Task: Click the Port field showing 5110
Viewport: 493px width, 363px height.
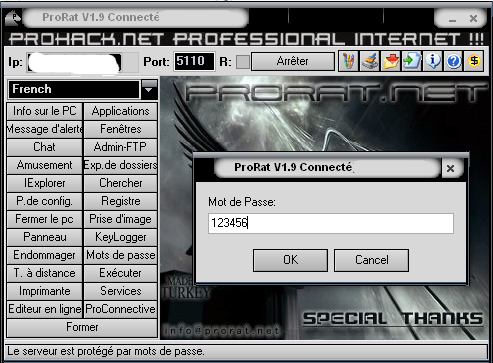Action: (194, 61)
